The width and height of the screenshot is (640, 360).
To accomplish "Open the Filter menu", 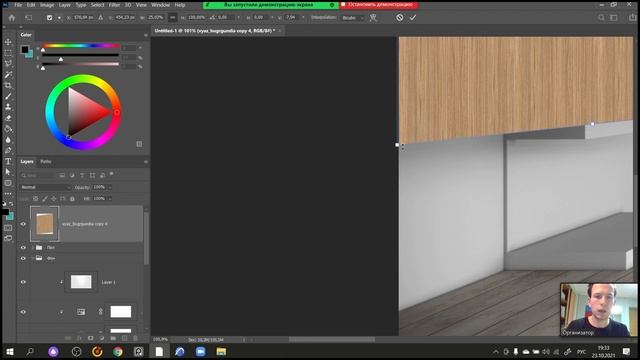I will point(114,5).
